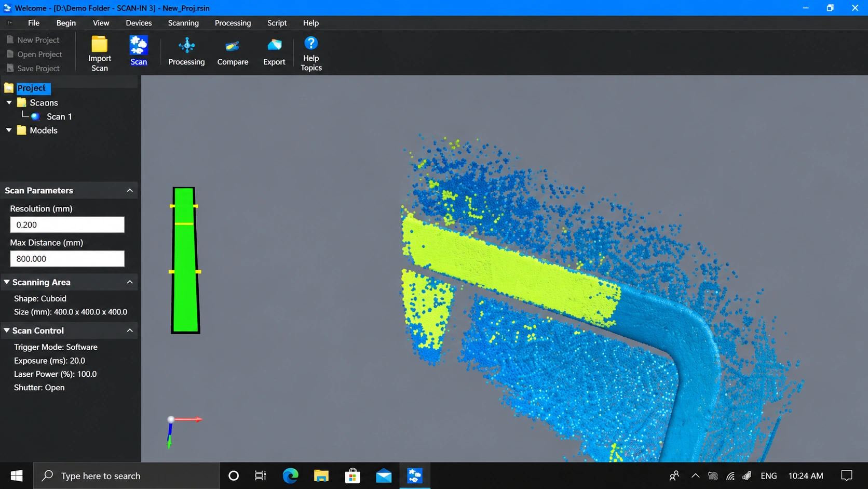Open the Devices menu
This screenshot has height=489, width=868.
click(x=139, y=23)
